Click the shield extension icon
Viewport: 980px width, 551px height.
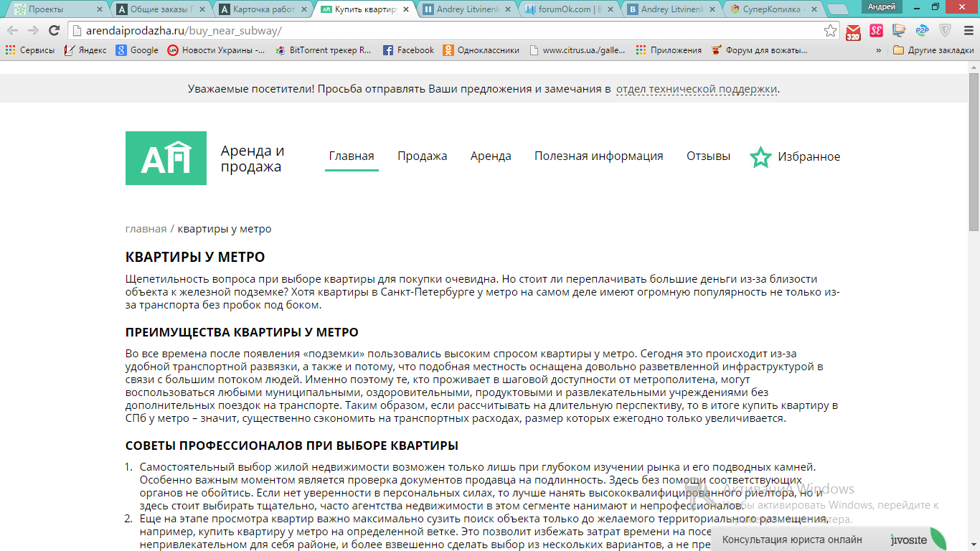[945, 31]
